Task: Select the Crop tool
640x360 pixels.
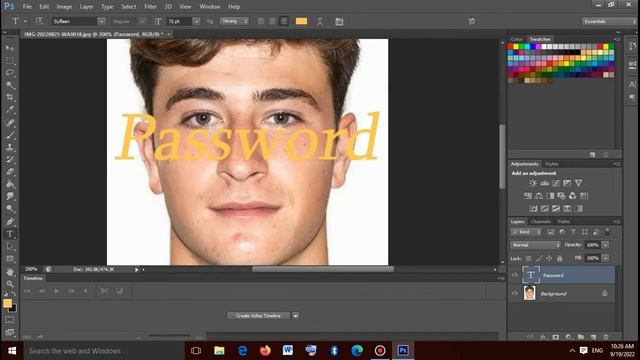Action: (10, 97)
